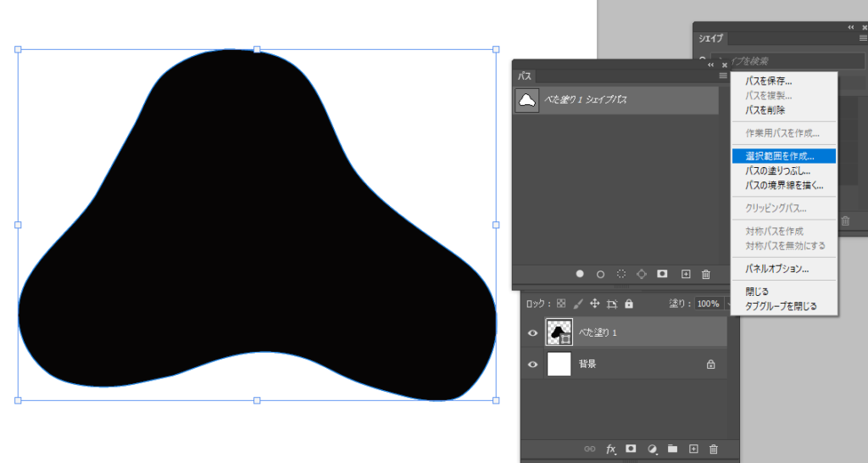Open new adjustment layer dropdown

click(652, 449)
